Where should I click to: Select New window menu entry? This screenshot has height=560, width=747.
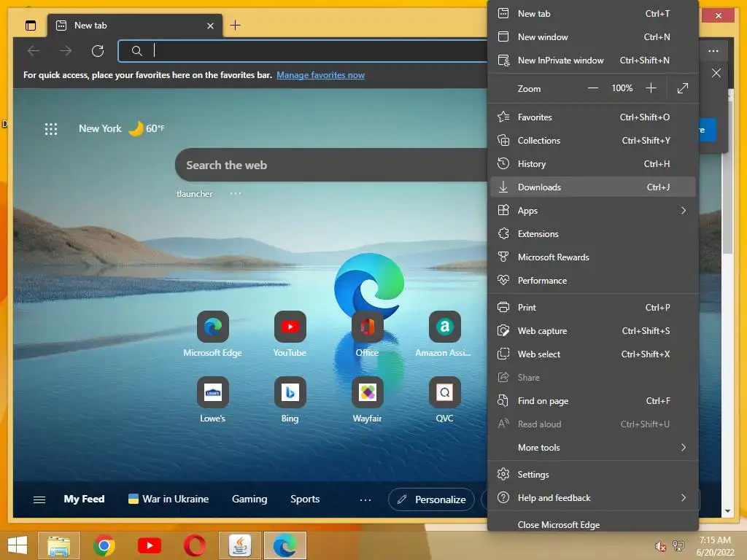tap(592, 37)
